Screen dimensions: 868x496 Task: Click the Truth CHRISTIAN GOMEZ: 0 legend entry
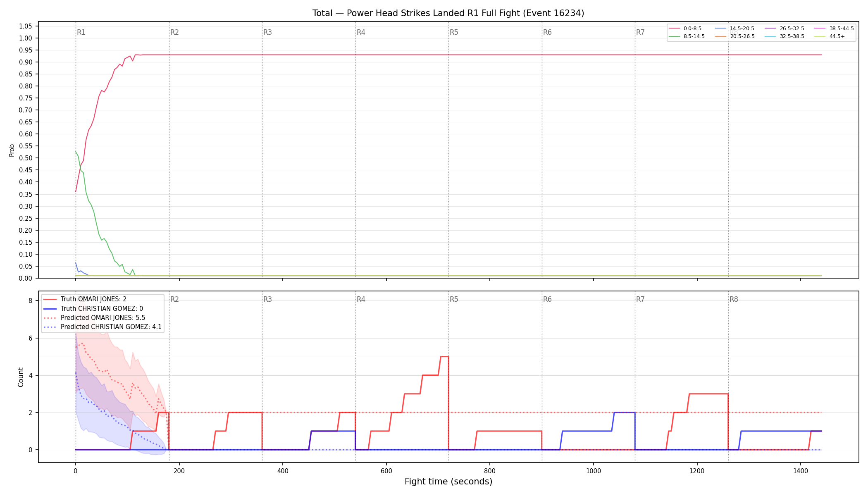93,309
